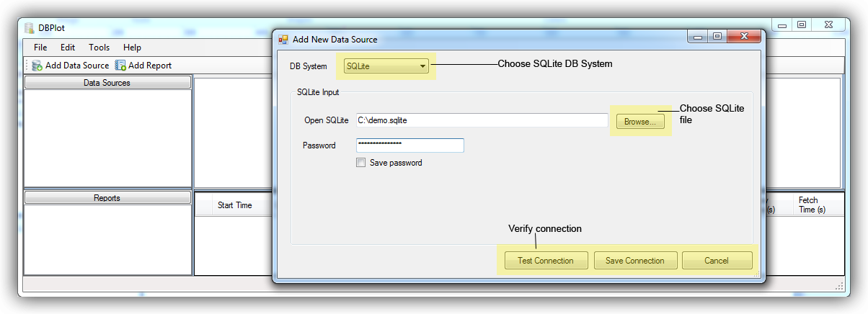
Task: Cancel the new data source dialog
Action: 716,261
